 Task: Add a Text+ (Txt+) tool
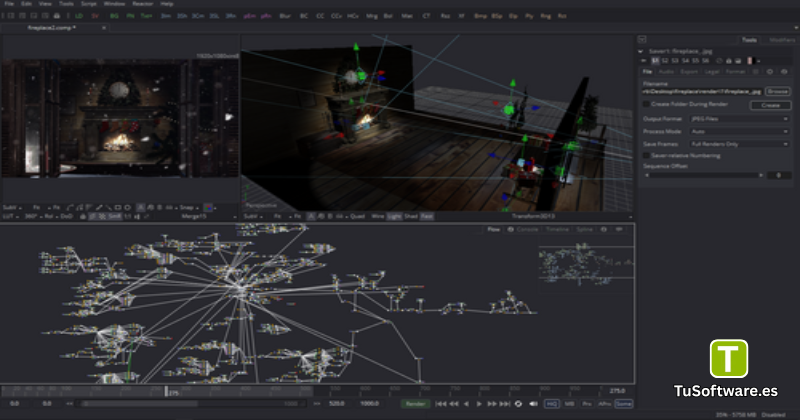[146, 16]
